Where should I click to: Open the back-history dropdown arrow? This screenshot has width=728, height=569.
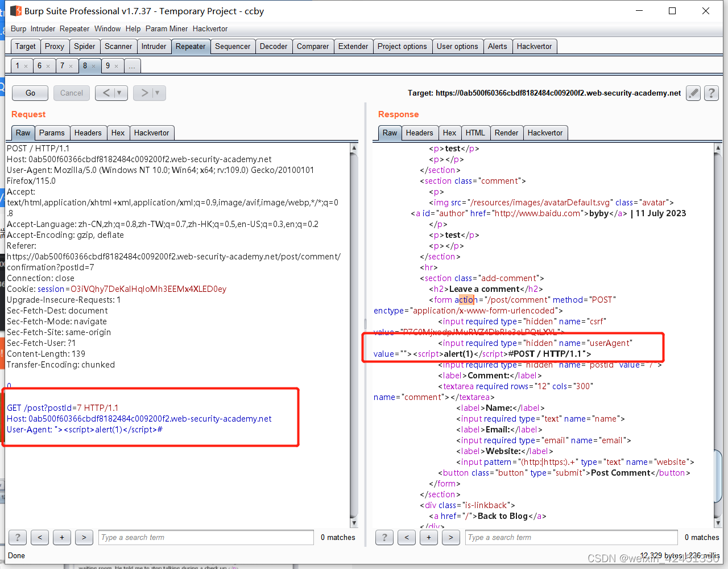coord(119,93)
